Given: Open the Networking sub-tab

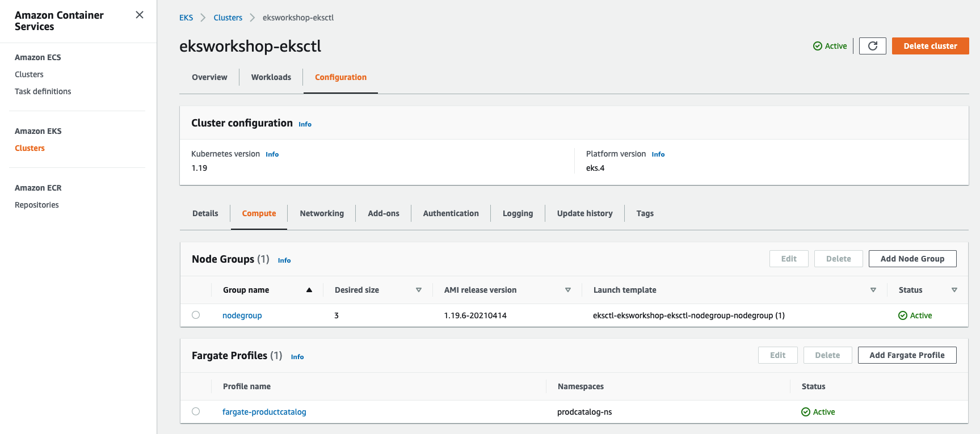Looking at the screenshot, I should (322, 213).
